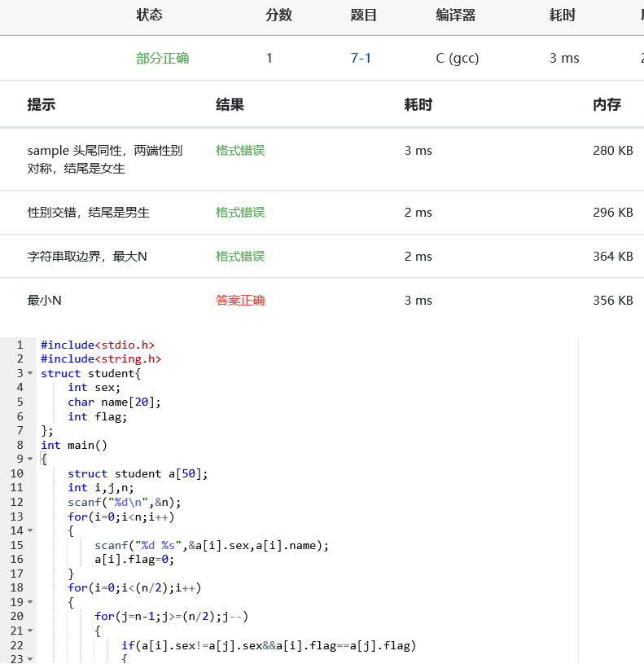Click the 分数 column header

(278, 15)
